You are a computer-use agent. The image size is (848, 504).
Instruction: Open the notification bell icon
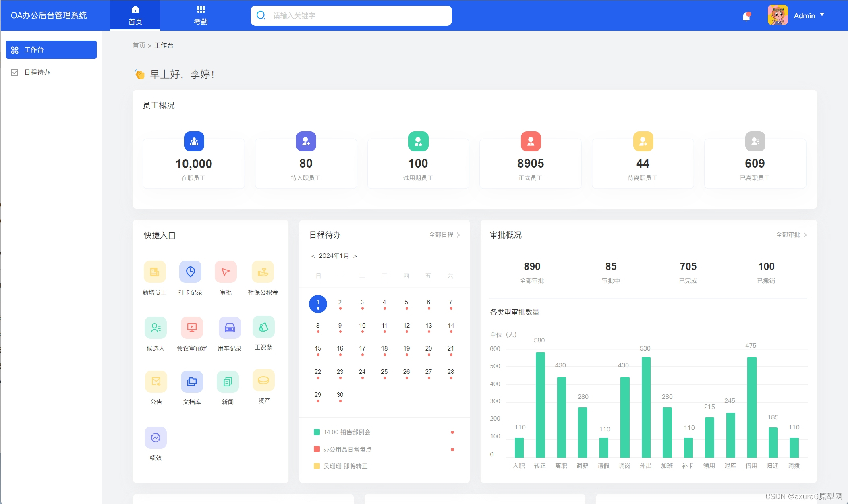click(x=746, y=15)
